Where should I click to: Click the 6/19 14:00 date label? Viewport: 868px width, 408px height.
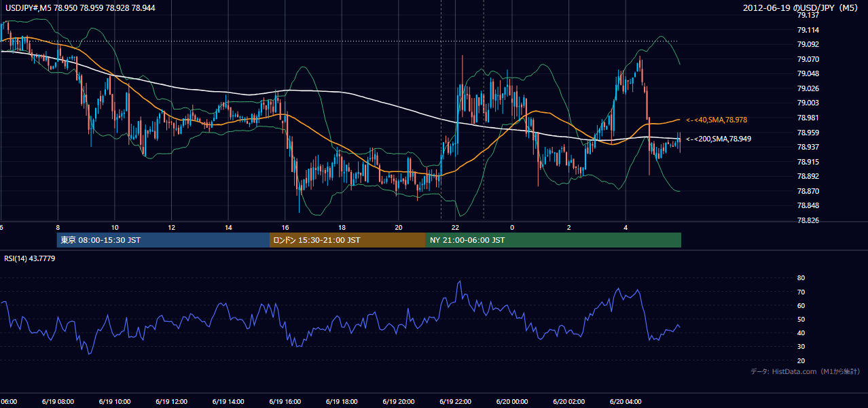(228, 402)
